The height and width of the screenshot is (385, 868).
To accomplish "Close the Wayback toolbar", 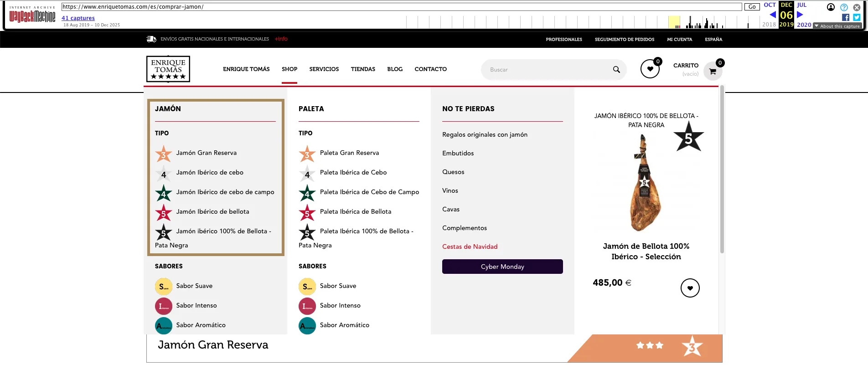I will coord(857,7).
